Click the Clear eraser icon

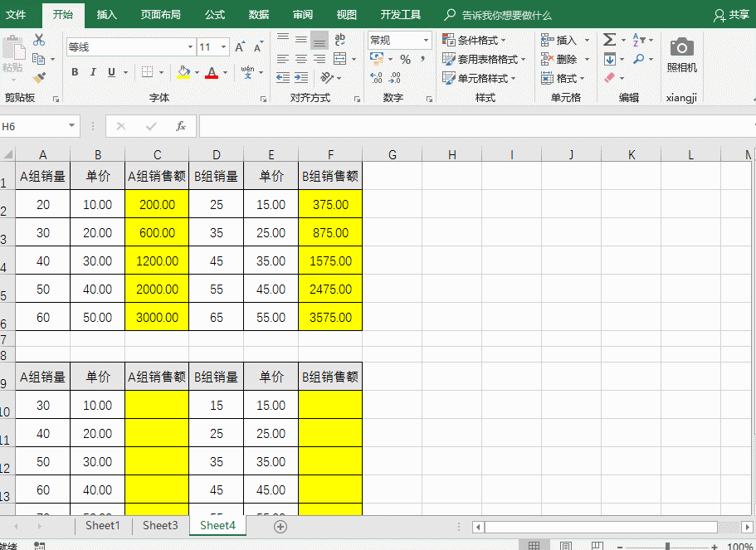click(609, 78)
